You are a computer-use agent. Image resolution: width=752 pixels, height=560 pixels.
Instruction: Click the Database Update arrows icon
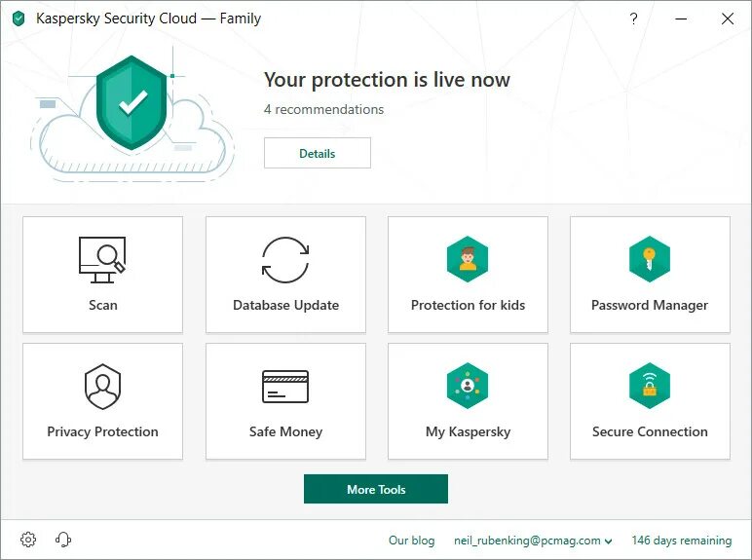tap(285, 260)
